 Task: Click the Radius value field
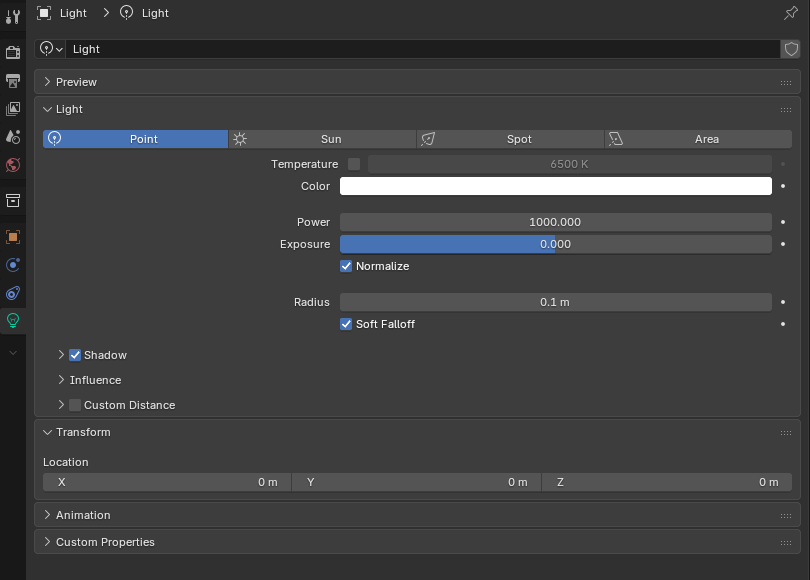(556, 302)
